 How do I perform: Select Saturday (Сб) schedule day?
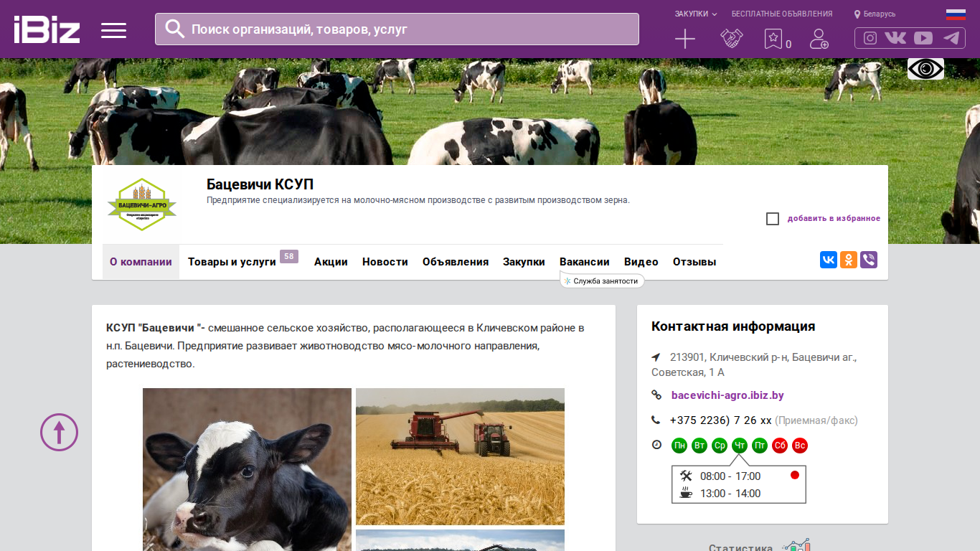pyautogui.click(x=780, y=446)
